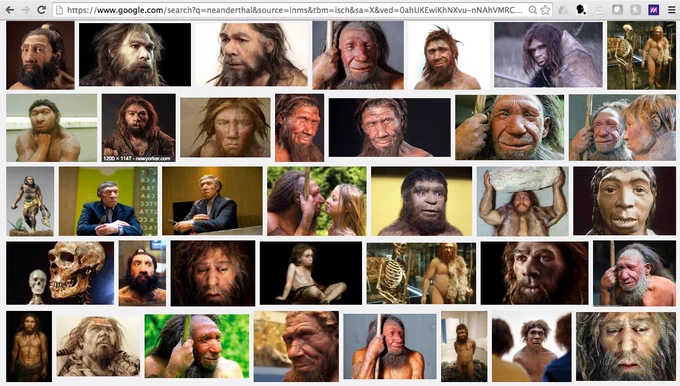Open the child sitting on black background
This screenshot has width=680, height=386.
[311, 273]
